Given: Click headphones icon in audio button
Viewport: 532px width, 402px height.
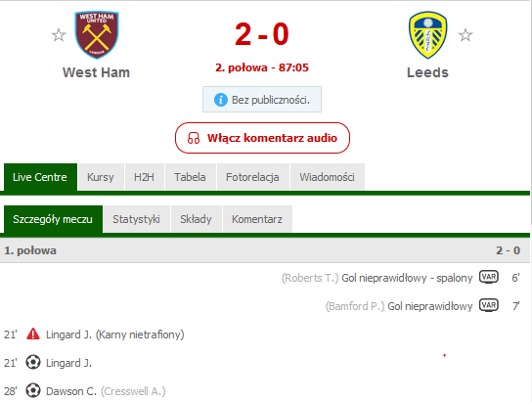Looking at the screenshot, I should [194, 138].
